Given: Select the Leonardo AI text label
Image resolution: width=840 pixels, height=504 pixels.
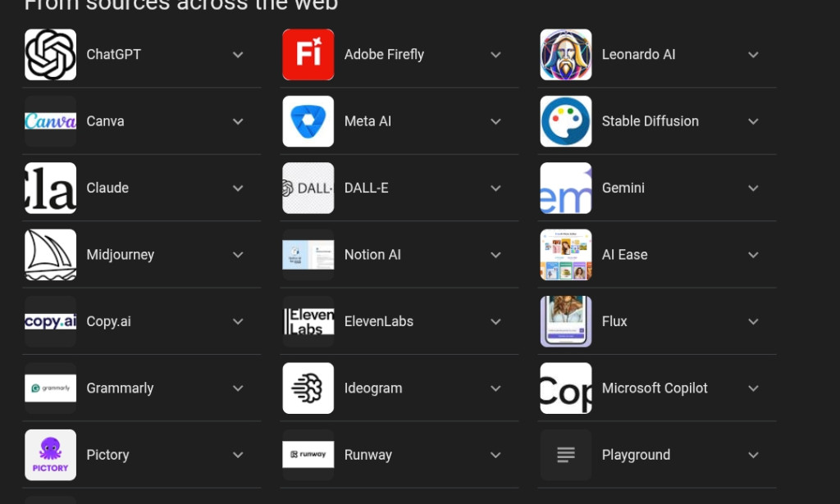Looking at the screenshot, I should coord(638,55).
